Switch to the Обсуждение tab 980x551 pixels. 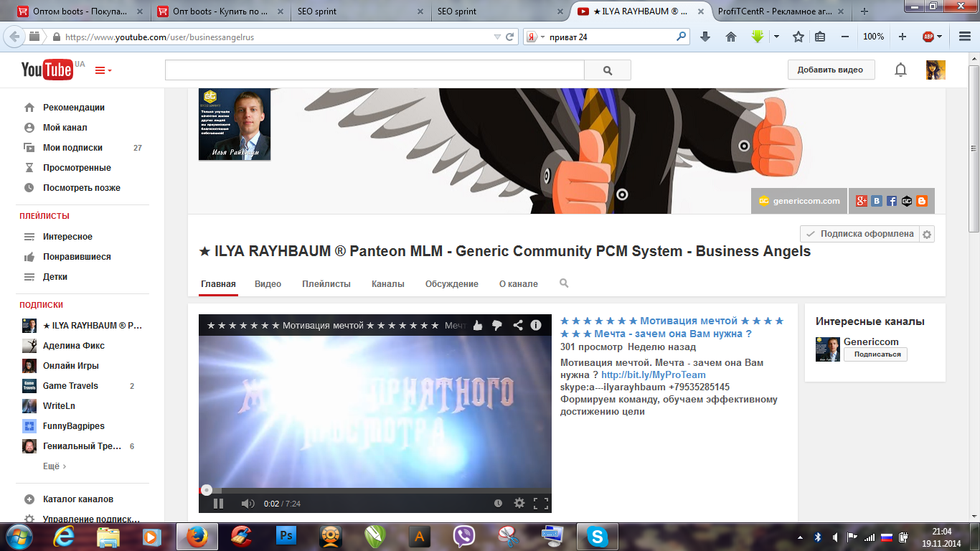tap(452, 284)
